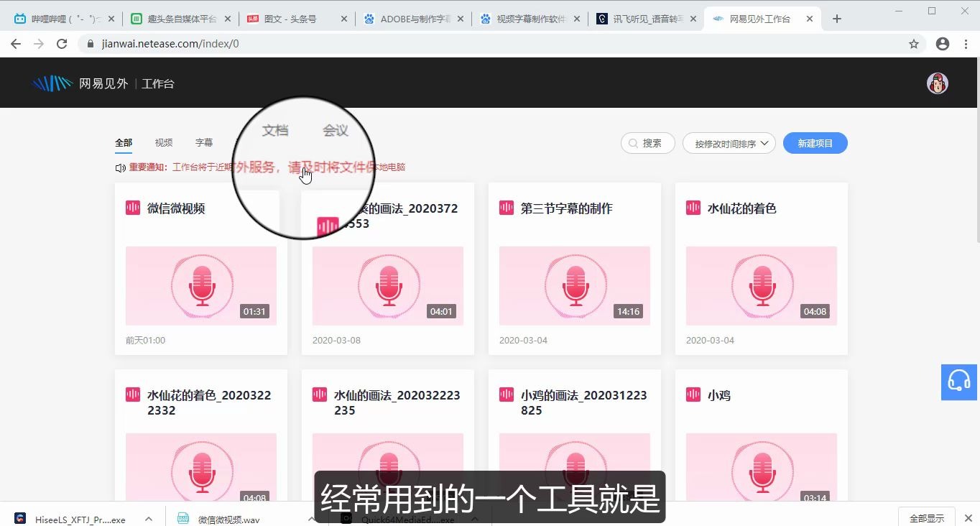Click the 新建项目 button

[x=815, y=143]
